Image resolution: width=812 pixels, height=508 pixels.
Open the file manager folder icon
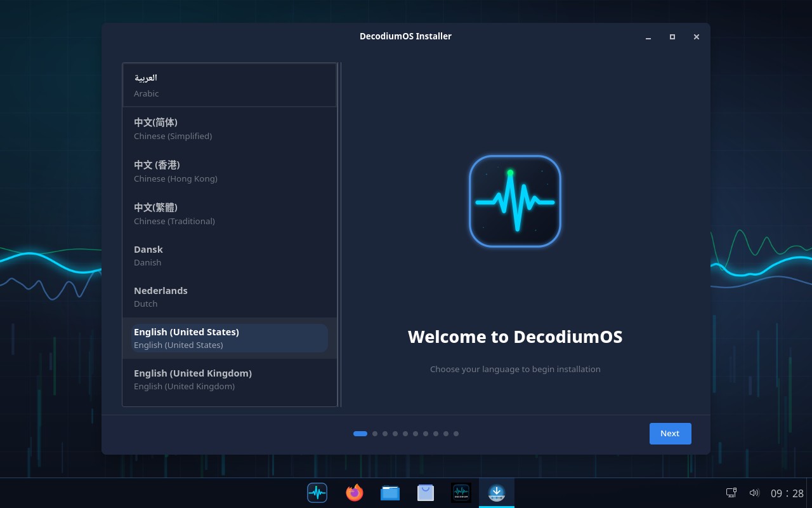(390, 493)
